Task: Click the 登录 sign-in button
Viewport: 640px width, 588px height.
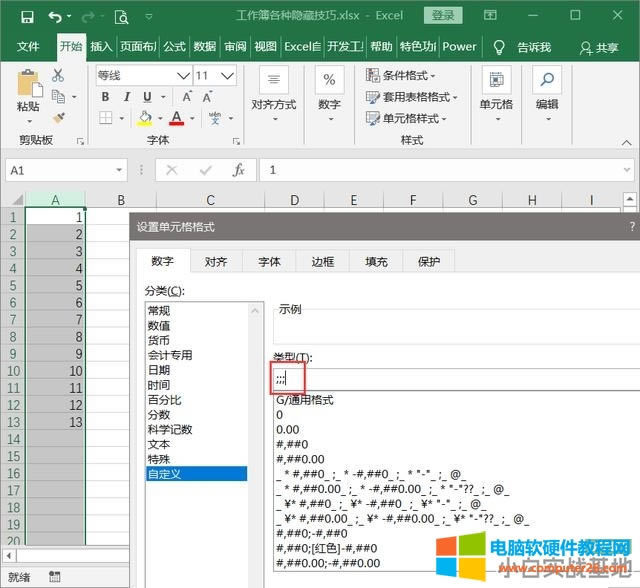Action: (x=442, y=16)
